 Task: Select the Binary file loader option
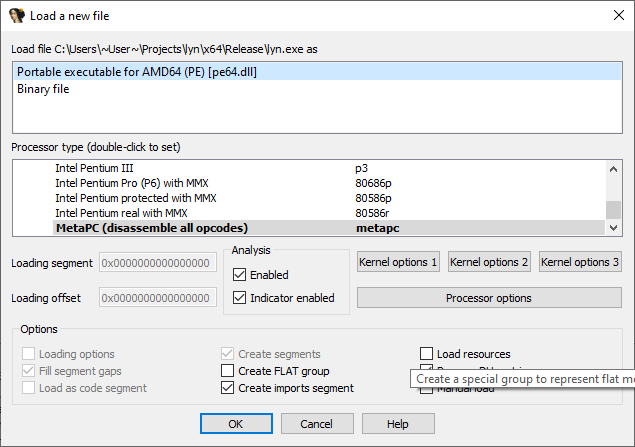[x=46, y=89]
